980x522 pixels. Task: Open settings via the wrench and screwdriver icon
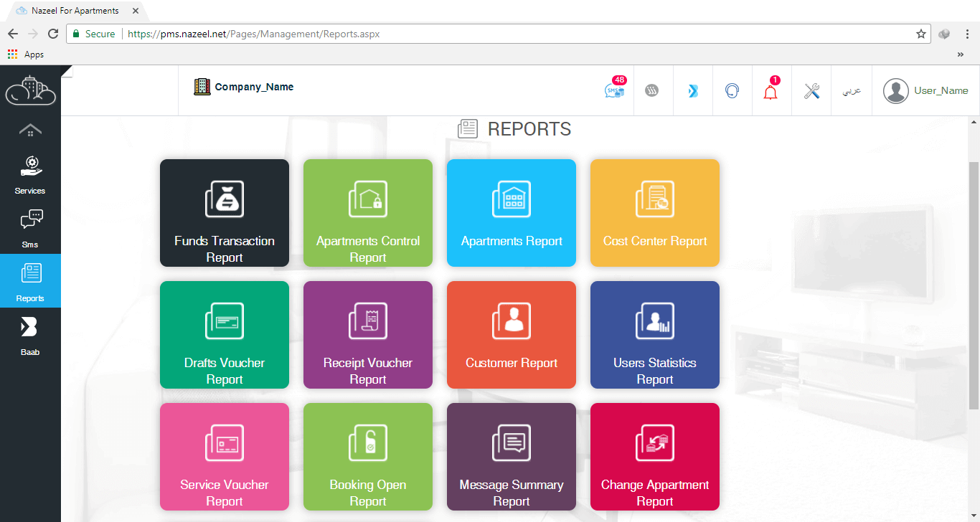(811, 90)
